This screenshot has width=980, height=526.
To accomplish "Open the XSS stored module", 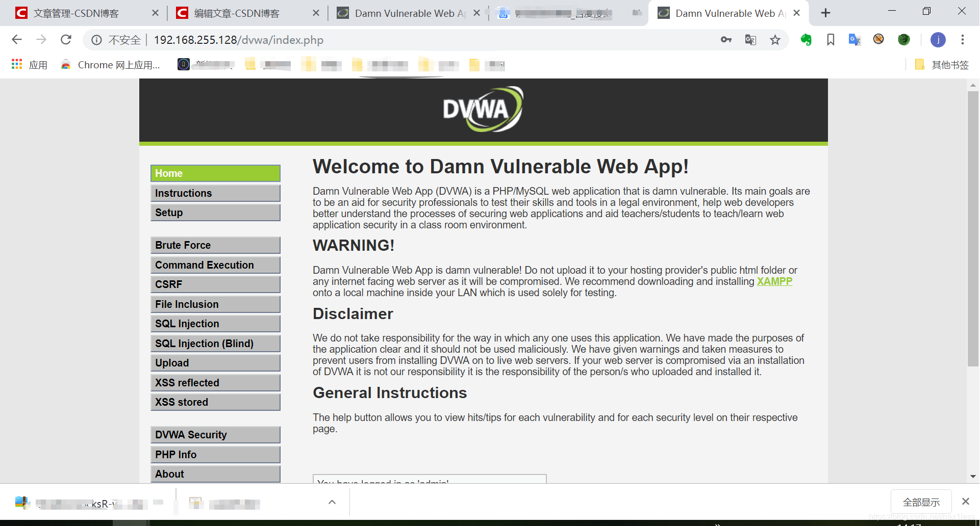I will pyautogui.click(x=215, y=402).
